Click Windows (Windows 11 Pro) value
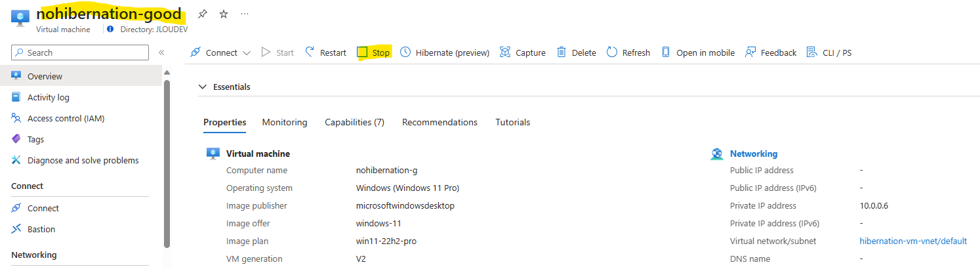The height and width of the screenshot is (269, 980). pos(407,188)
